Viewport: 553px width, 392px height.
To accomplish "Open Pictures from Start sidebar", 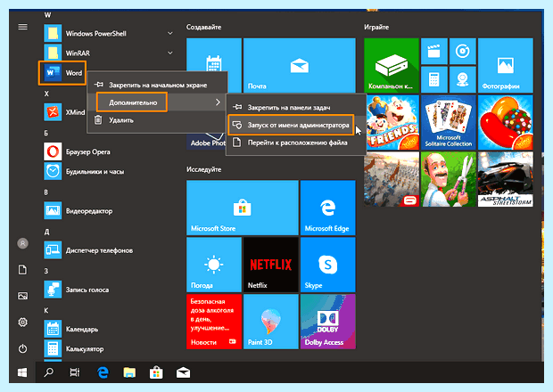I will (22, 296).
